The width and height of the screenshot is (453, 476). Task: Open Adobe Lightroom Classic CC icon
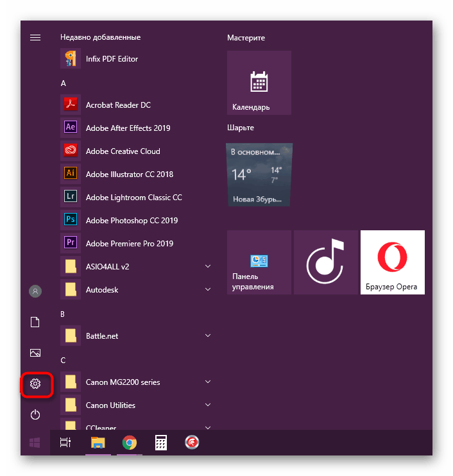[x=71, y=197]
